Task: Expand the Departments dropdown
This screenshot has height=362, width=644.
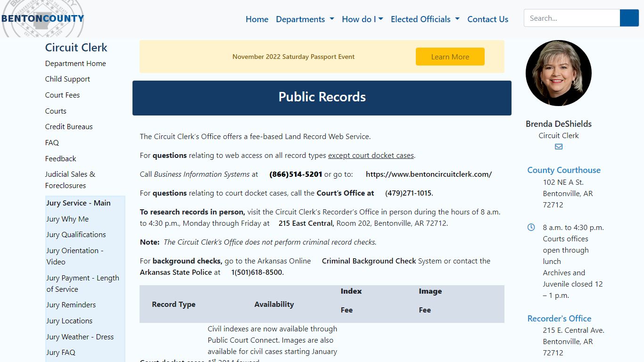Action: click(305, 19)
